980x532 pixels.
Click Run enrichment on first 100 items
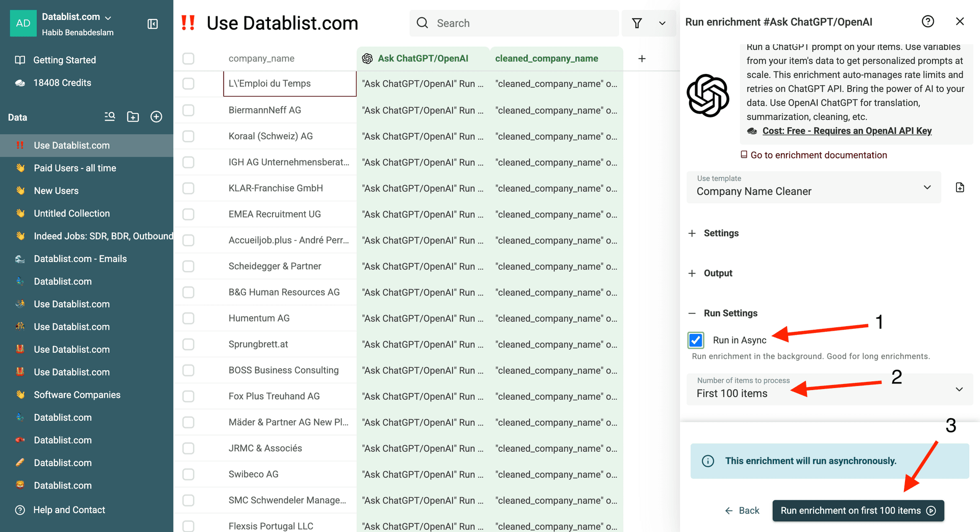point(857,511)
